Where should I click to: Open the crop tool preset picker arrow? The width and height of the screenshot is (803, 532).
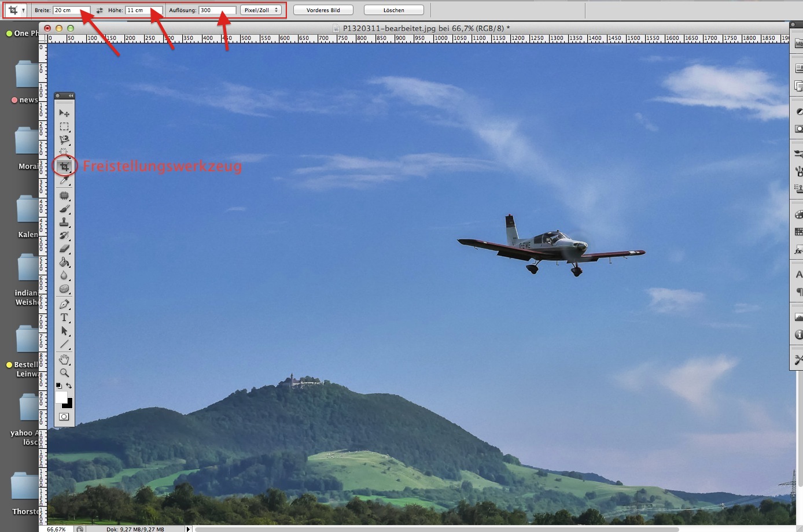coord(23,10)
